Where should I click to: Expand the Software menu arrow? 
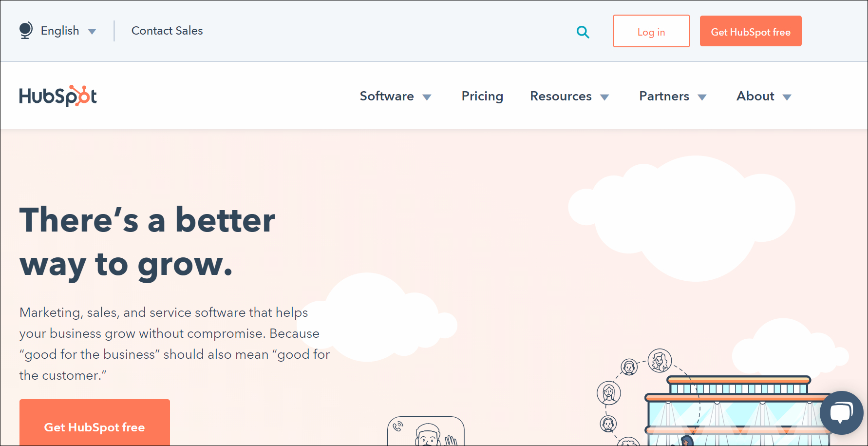pos(427,97)
